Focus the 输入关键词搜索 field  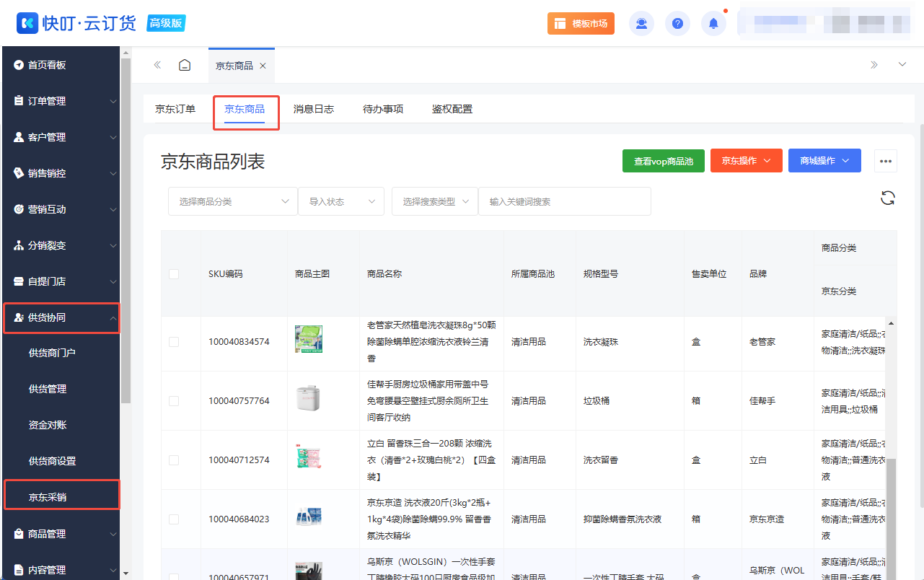click(x=565, y=201)
